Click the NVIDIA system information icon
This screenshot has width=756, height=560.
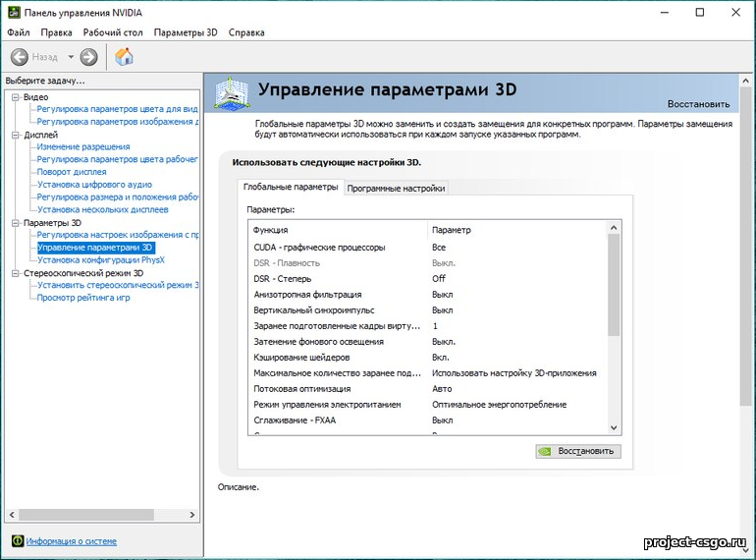pos(18,540)
